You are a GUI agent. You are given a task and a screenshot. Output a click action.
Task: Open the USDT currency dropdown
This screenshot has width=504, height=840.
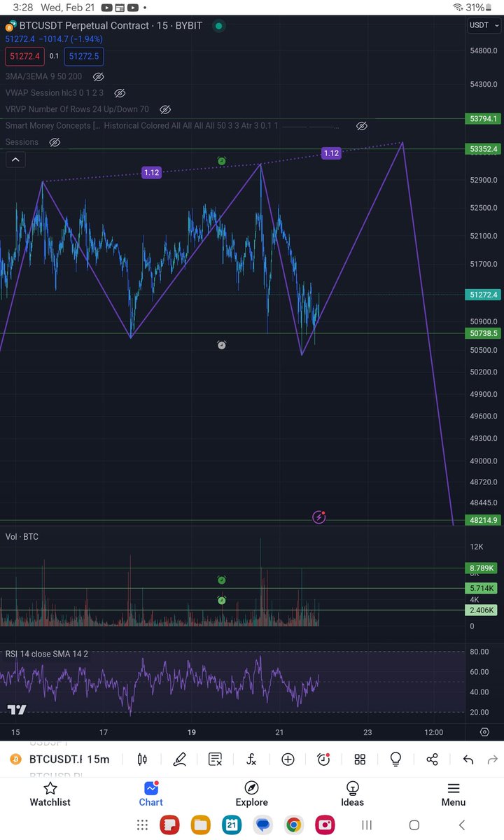pos(483,25)
